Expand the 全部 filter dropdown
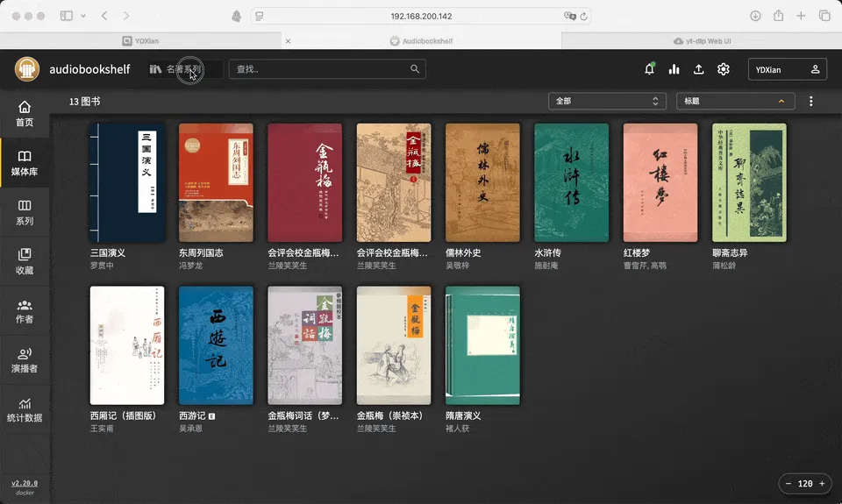 pyautogui.click(x=606, y=101)
